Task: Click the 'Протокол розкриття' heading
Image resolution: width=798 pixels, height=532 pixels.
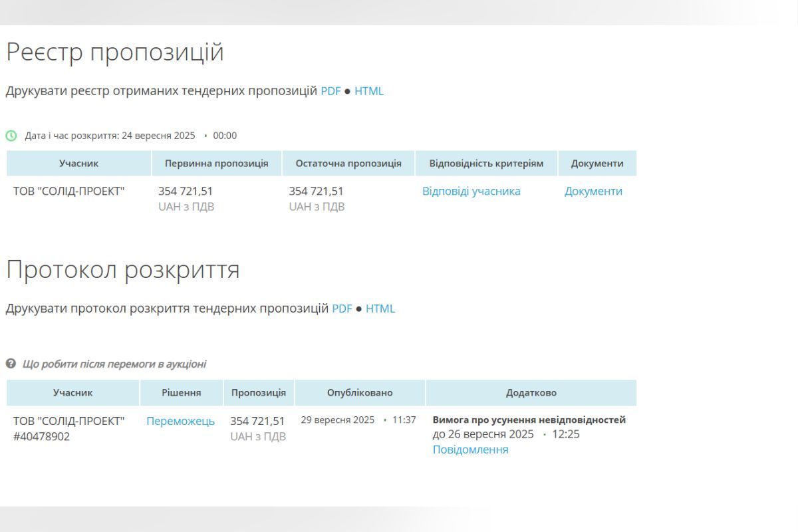Action: click(x=123, y=270)
